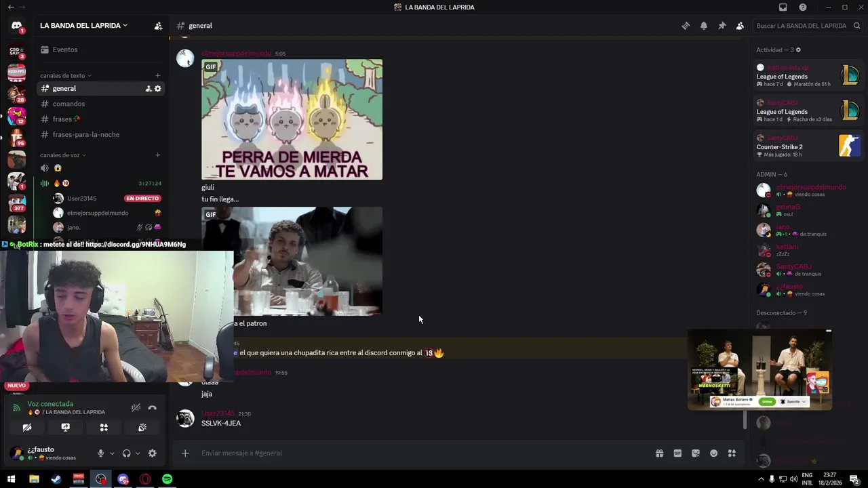
Task: Open SantyCABJ admin member entry
Action: (808, 270)
